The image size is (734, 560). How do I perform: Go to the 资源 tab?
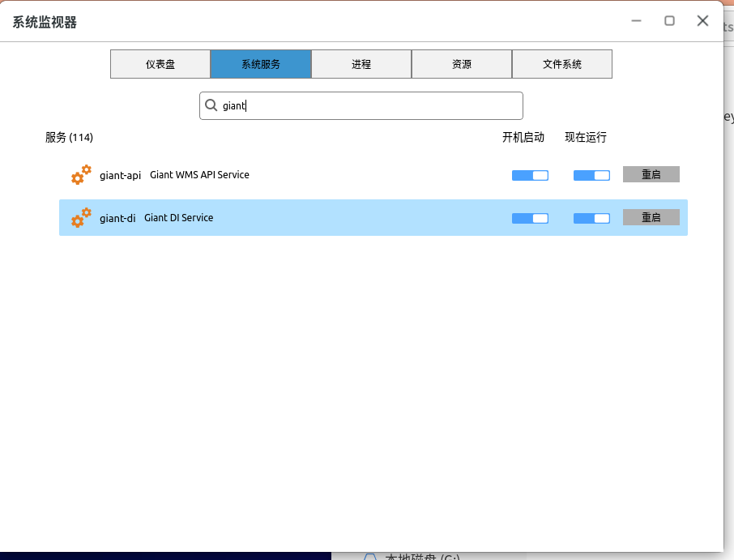coord(462,64)
